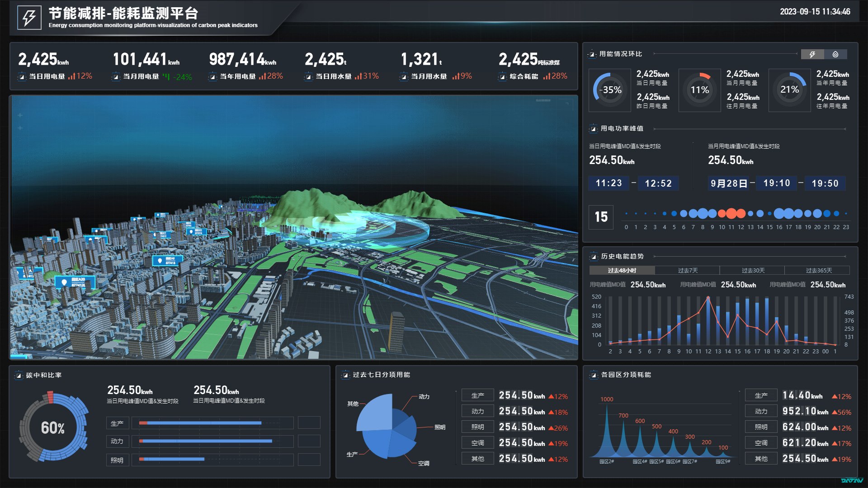Open the 过去30天 history tab

[x=752, y=270]
